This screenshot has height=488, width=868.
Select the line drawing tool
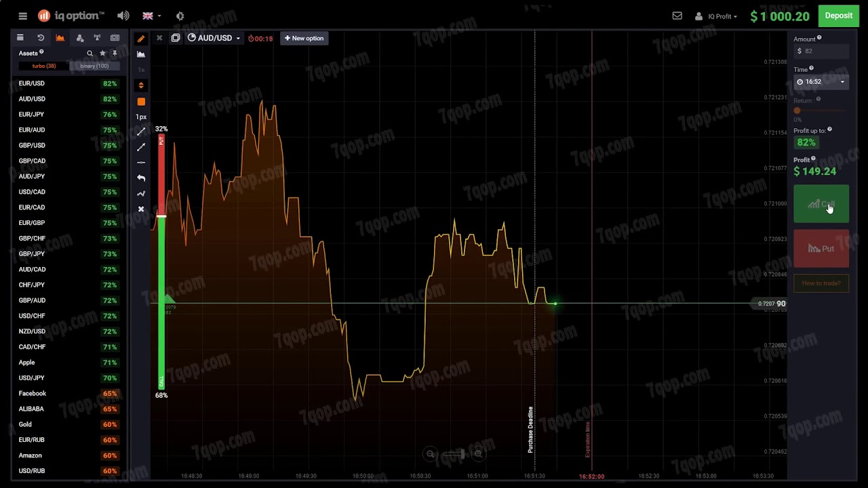(x=141, y=131)
